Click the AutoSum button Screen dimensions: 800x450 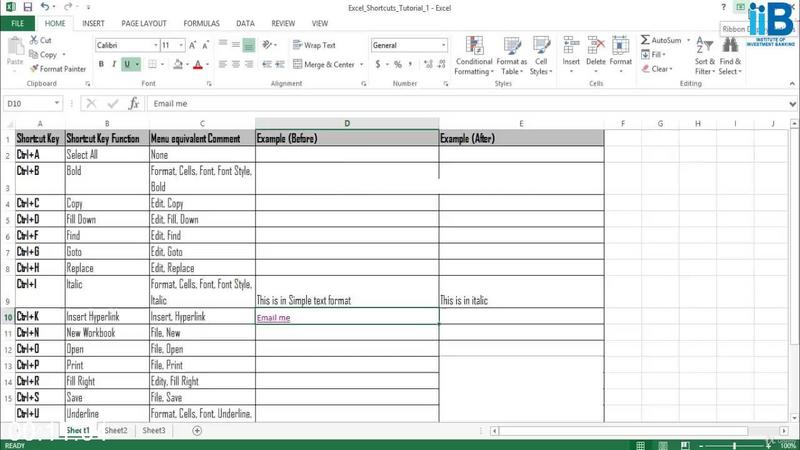click(x=661, y=40)
